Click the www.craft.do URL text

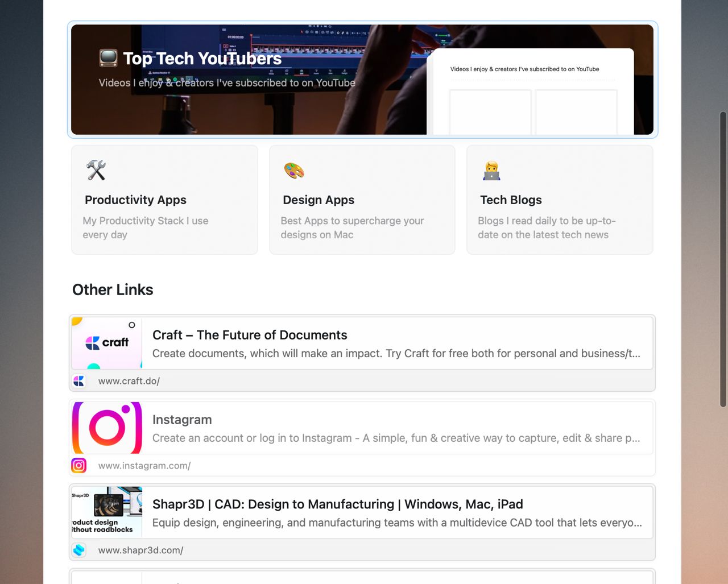tap(129, 381)
